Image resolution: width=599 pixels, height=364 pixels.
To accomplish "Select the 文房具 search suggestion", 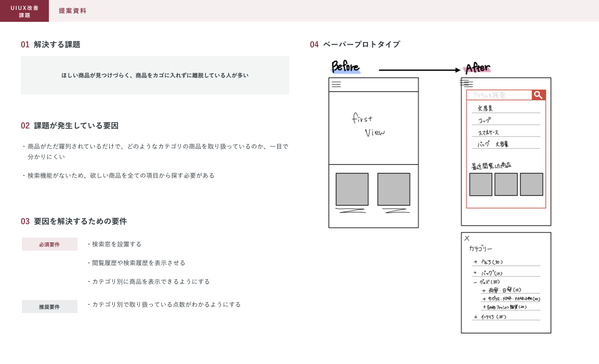I will 485,109.
